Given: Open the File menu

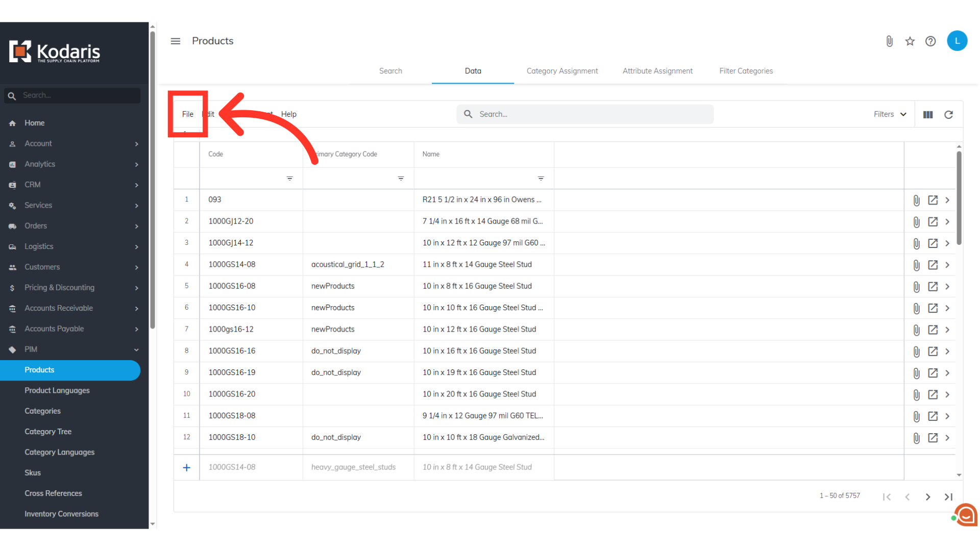Looking at the screenshot, I should coord(187,114).
